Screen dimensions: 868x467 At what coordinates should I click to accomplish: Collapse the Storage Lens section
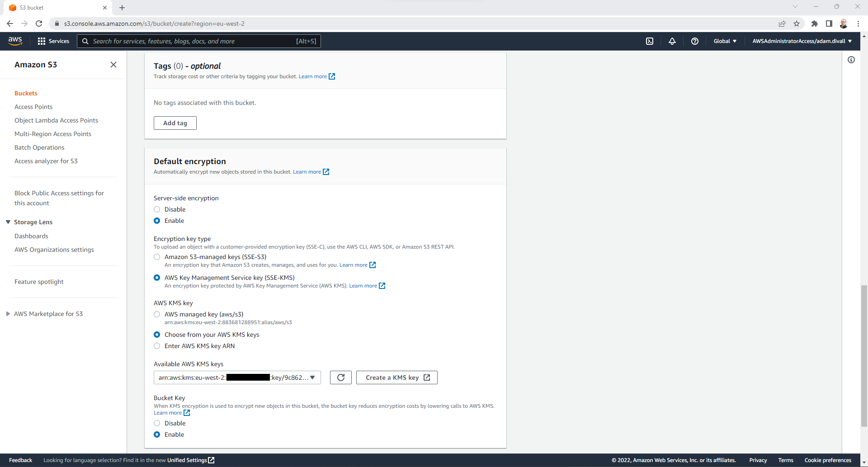click(x=8, y=222)
